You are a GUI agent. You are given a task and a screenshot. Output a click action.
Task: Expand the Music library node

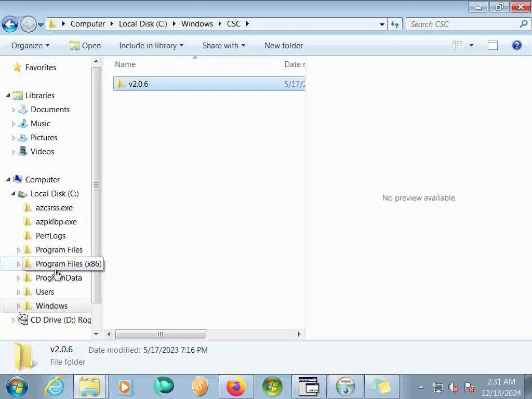pos(13,124)
